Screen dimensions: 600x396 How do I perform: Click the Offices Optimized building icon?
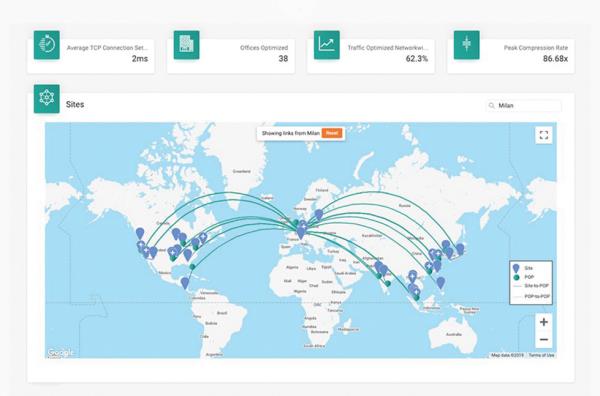186,45
